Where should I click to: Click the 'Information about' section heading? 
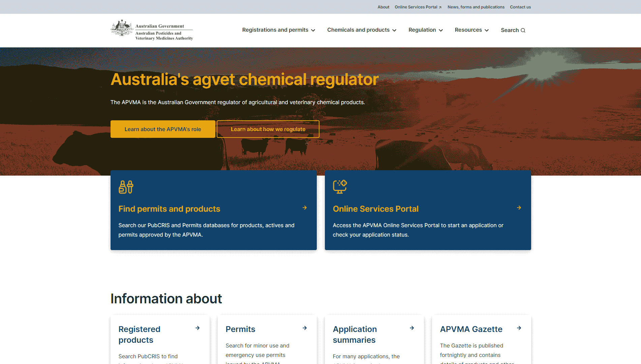166,299
